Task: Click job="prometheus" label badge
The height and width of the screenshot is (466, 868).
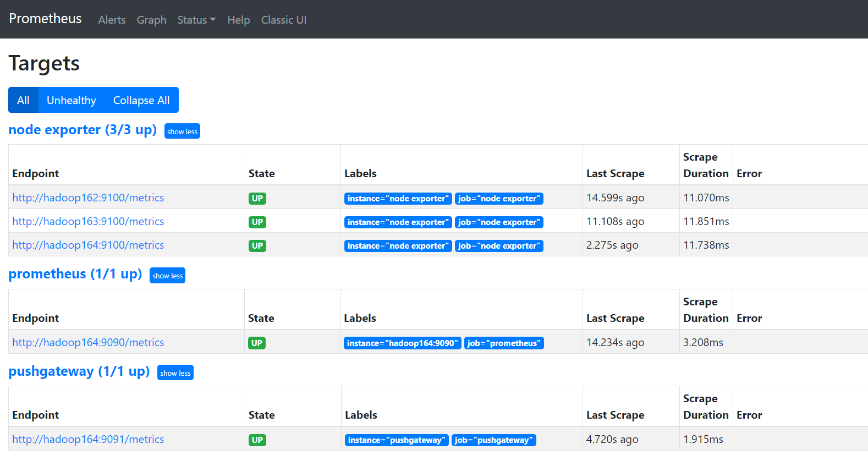Action: pos(504,343)
